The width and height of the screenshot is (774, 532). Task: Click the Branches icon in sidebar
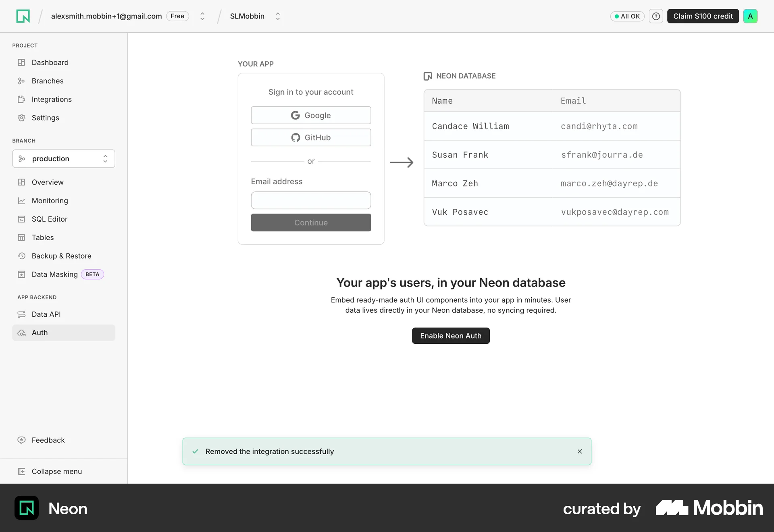point(21,81)
